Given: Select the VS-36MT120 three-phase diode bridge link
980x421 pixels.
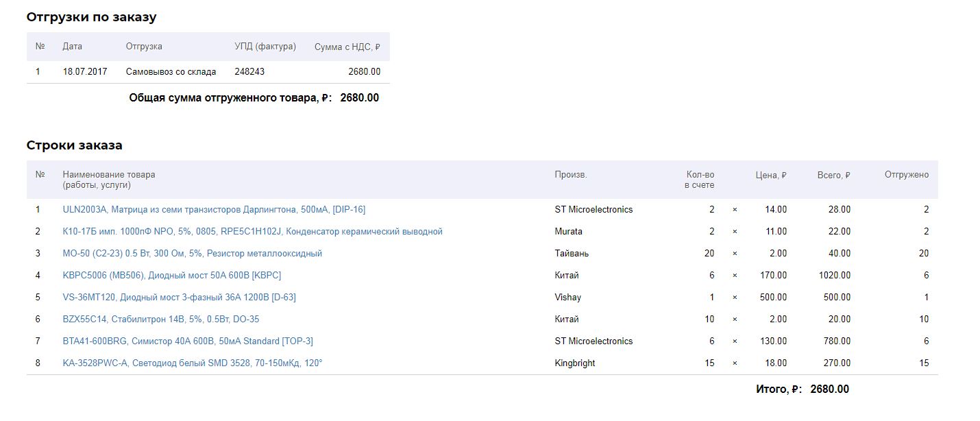Looking at the screenshot, I should [x=179, y=297].
